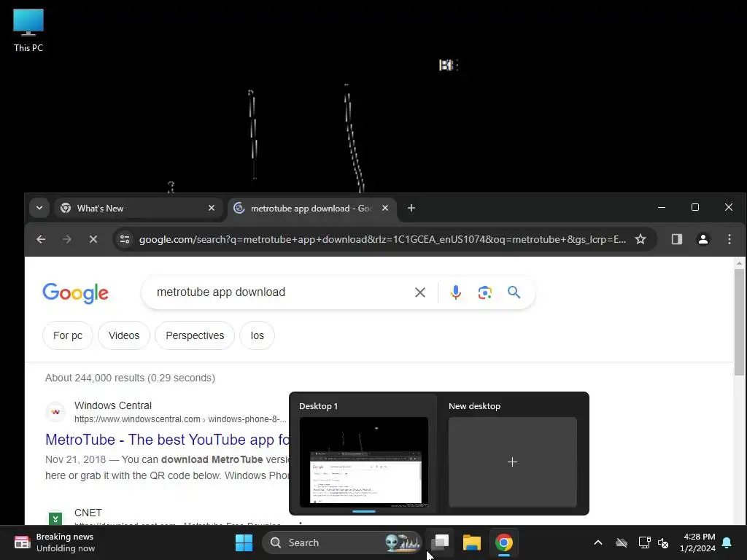This screenshot has height=560, width=747.
Task: Click the Google search text box
Action: coord(281,292)
